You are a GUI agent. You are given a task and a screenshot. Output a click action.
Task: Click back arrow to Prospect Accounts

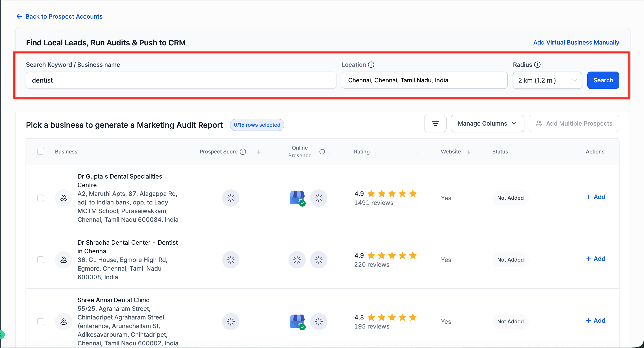(x=19, y=16)
